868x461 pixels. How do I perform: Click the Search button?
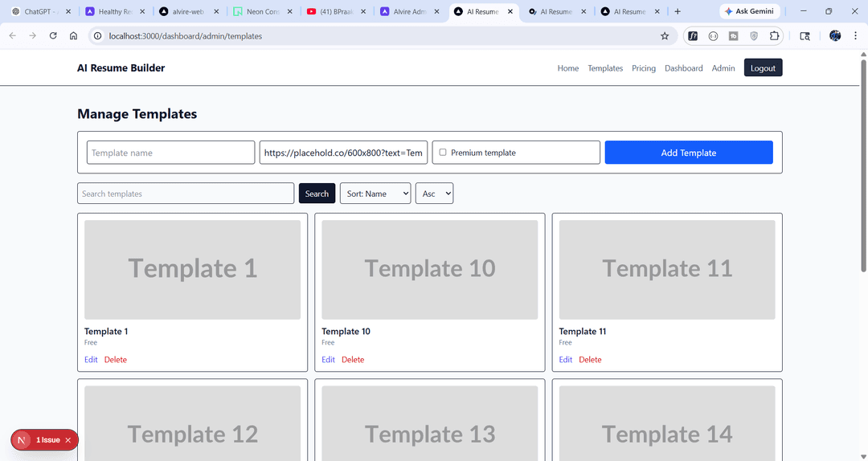[x=317, y=193]
